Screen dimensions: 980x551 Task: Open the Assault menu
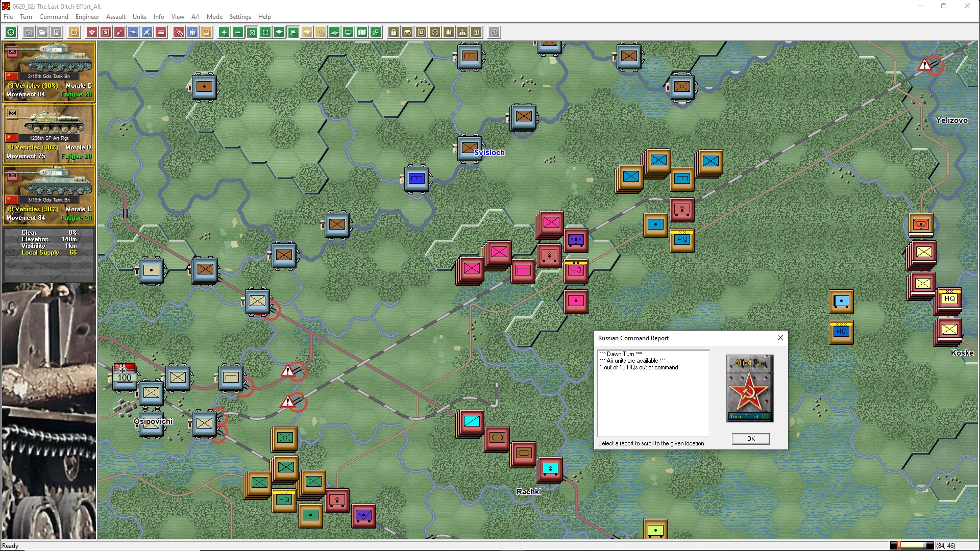(x=115, y=17)
